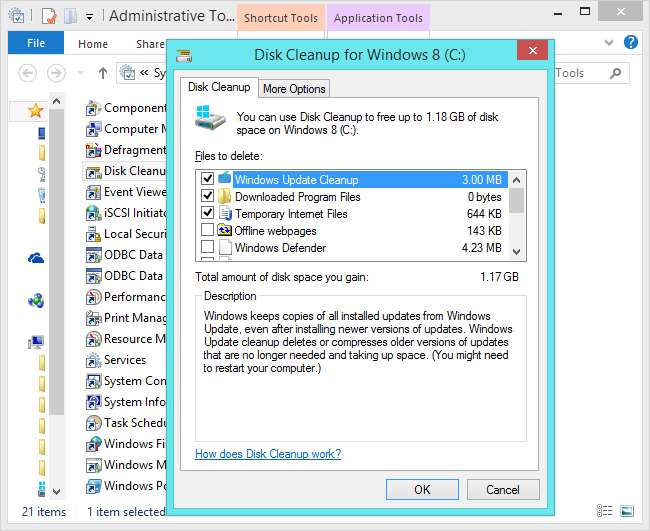Open the Home ribbon tab

[93, 44]
